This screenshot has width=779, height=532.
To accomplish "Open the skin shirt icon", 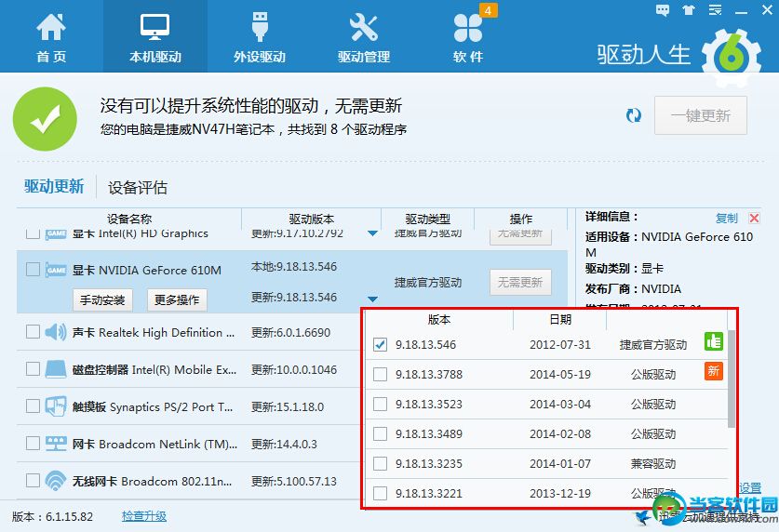I will coord(689,10).
